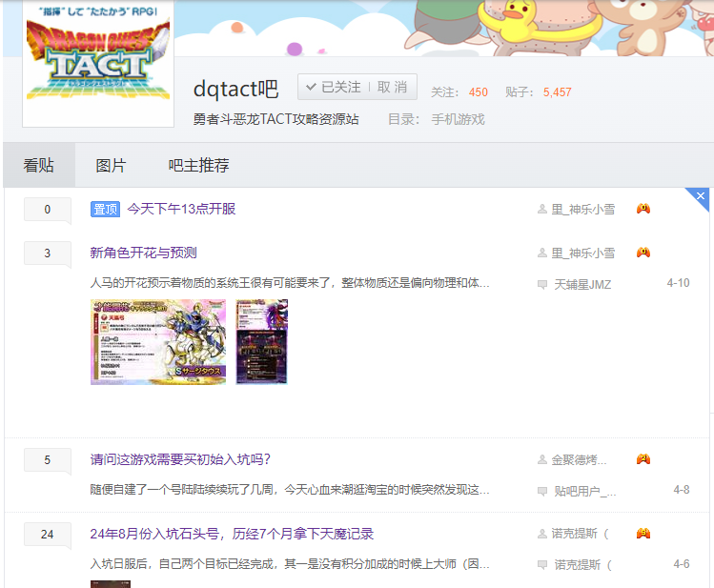Click author 诺克提斯 of 24年8月 post
Screen dimensions: 714x588
pyautogui.click(x=580, y=534)
